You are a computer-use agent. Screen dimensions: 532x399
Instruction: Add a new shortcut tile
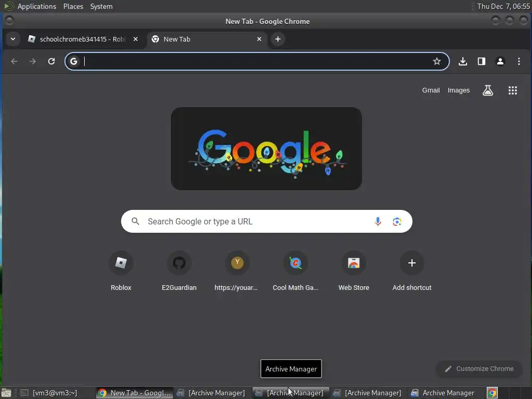[x=412, y=271]
